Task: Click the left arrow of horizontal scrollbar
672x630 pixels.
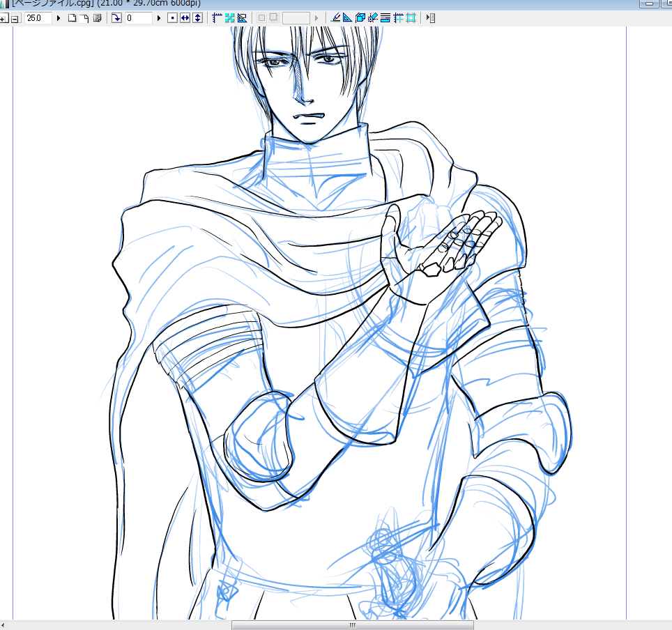Action: point(4,625)
